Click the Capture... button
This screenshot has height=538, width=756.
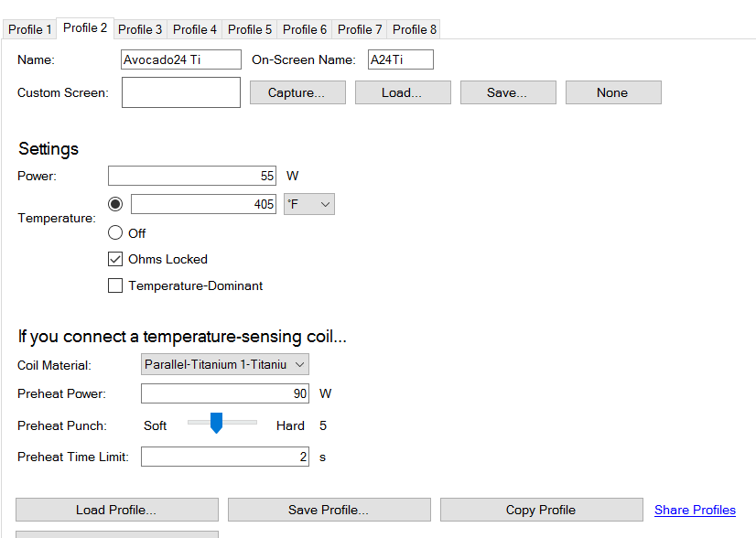(x=297, y=92)
